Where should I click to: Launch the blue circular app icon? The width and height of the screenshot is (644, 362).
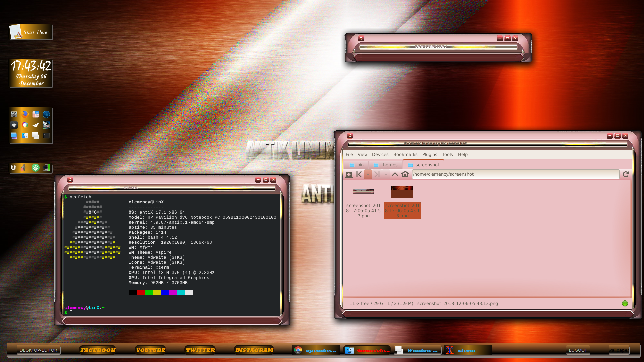tap(46, 114)
